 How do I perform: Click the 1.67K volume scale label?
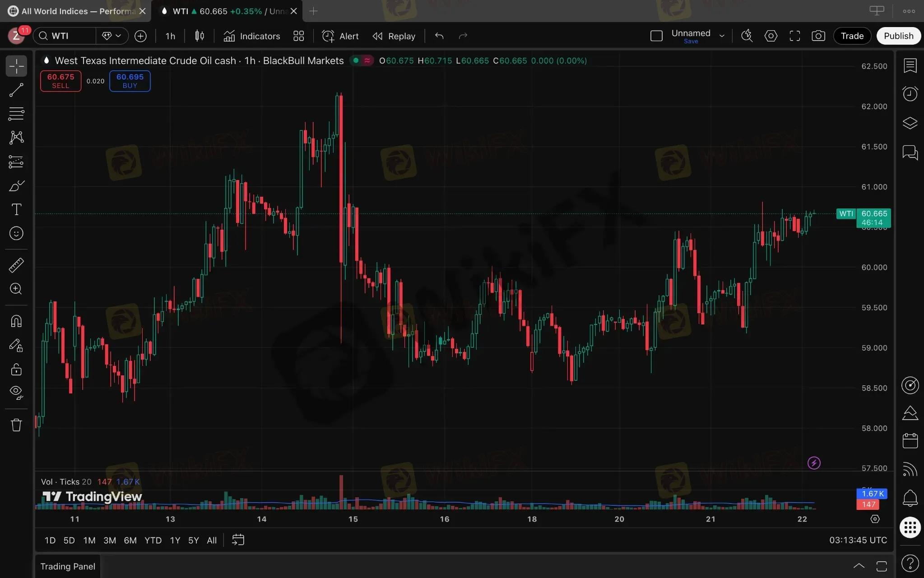point(872,494)
